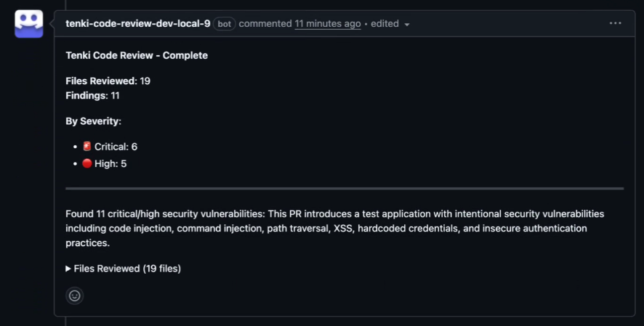Open the "edited" history dropdown
Viewport: 644px width, 326px height.
[385, 24]
